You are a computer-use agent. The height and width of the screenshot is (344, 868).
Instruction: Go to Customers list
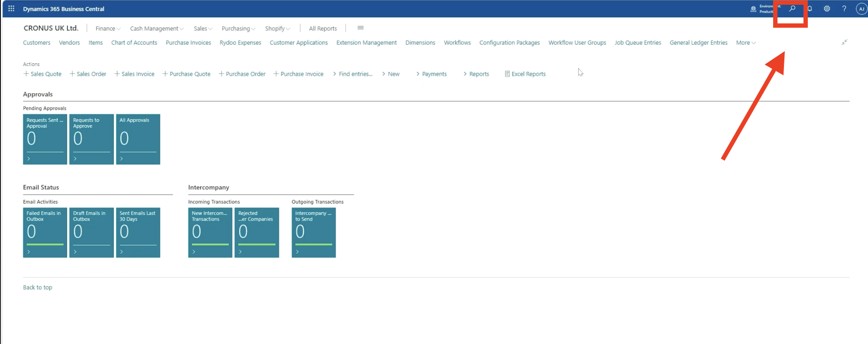(x=36, y=42)
